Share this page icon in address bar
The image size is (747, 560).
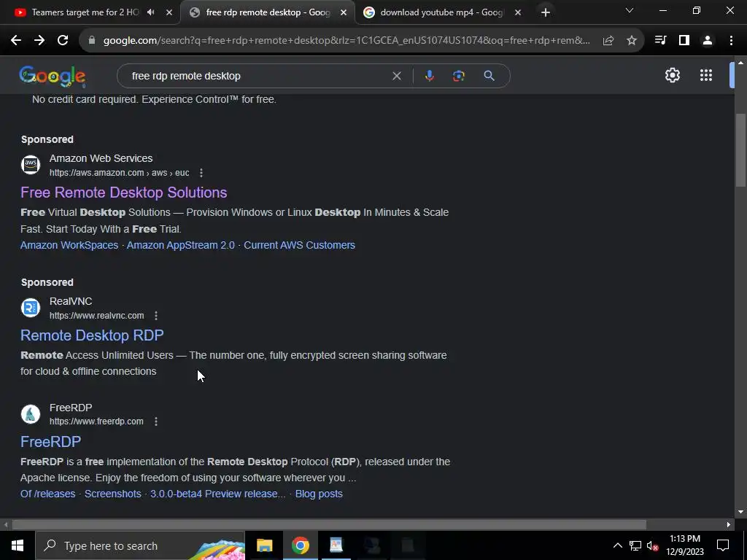coord(608,41)
